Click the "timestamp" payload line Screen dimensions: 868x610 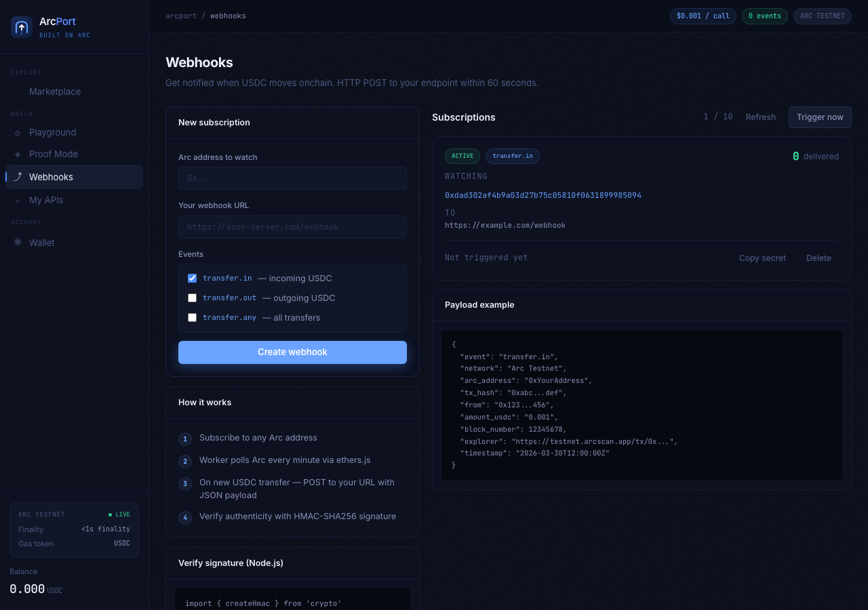pos(534,453)
